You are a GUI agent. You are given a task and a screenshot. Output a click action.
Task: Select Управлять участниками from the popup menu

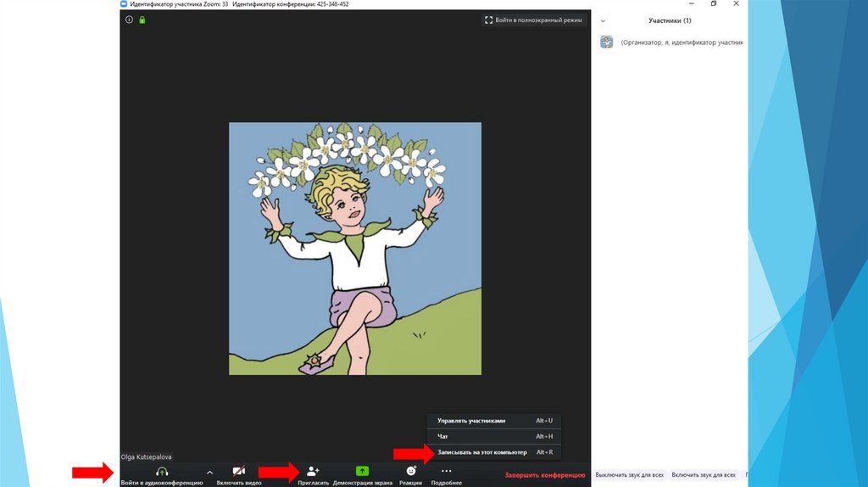pyautogui.click(x=471, y=421)
